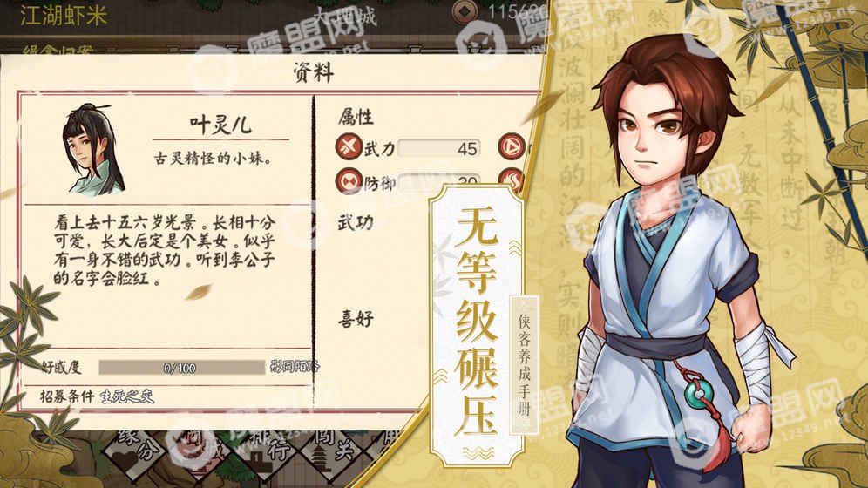The height and width of the screenshot is (488, 868).
Task: Click the 生死之交 recruit condition link
Action: (x=126, y=396)
